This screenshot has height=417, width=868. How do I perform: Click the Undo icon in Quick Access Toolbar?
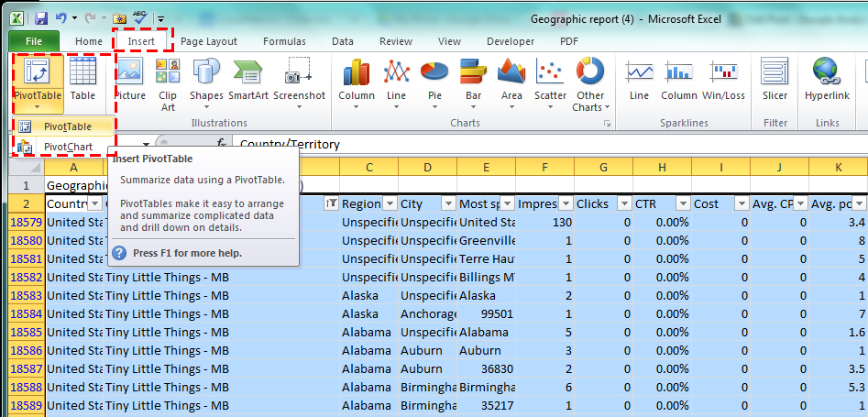(61, 19)
